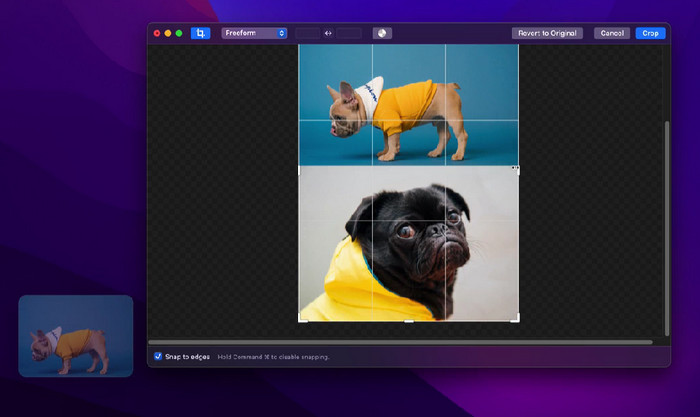The height and width of the screenshot is (417, 700).
Task: Click the bottom-center crop edge handle
Action: tap(408, 321)
